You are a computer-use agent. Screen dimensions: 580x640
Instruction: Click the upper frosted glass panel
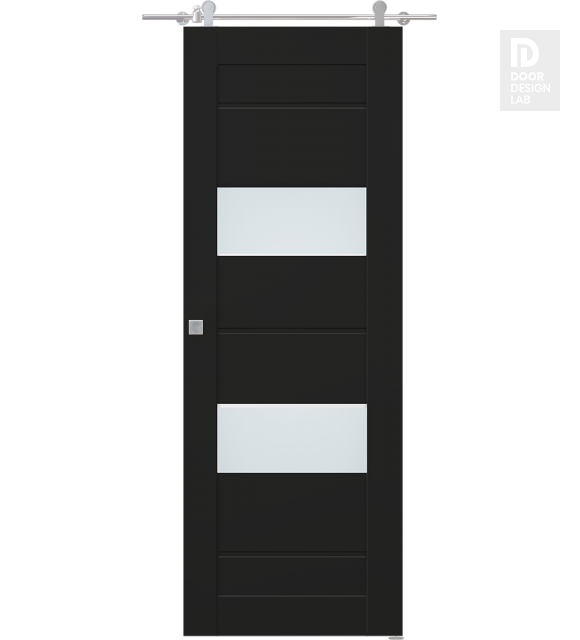pos(291,222)
